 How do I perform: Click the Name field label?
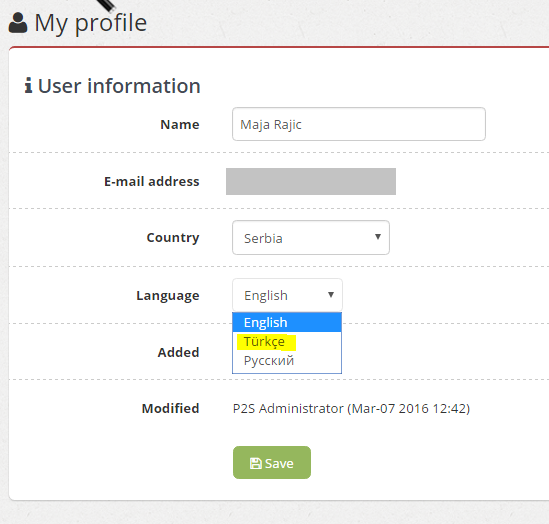tap(180, 125)
